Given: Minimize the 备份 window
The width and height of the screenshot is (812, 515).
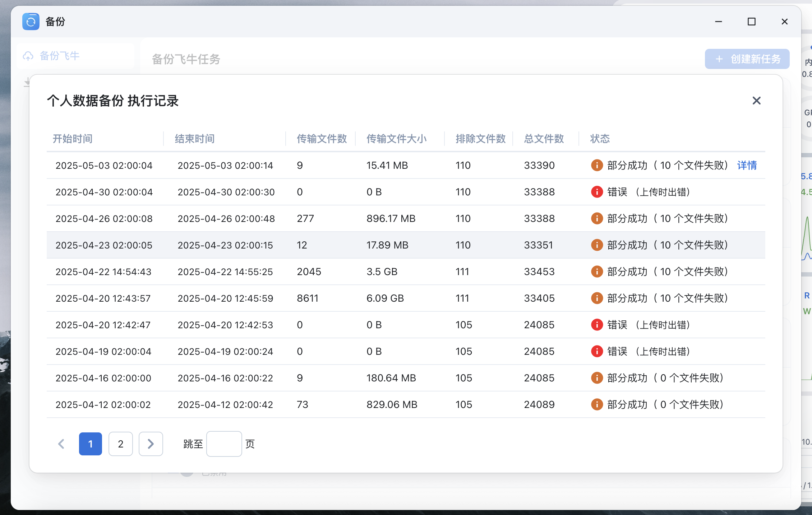Looking at the screenshot, I should 718,22.
